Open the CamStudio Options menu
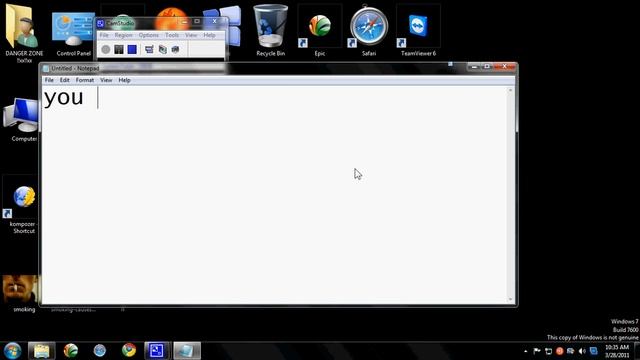This screenshot has height=360, width=640. (148, 36)
